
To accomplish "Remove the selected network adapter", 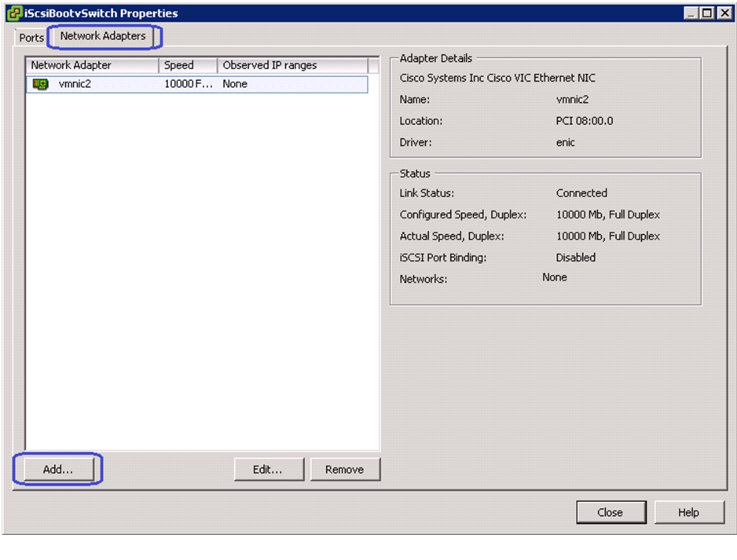I will click(345, 470).
